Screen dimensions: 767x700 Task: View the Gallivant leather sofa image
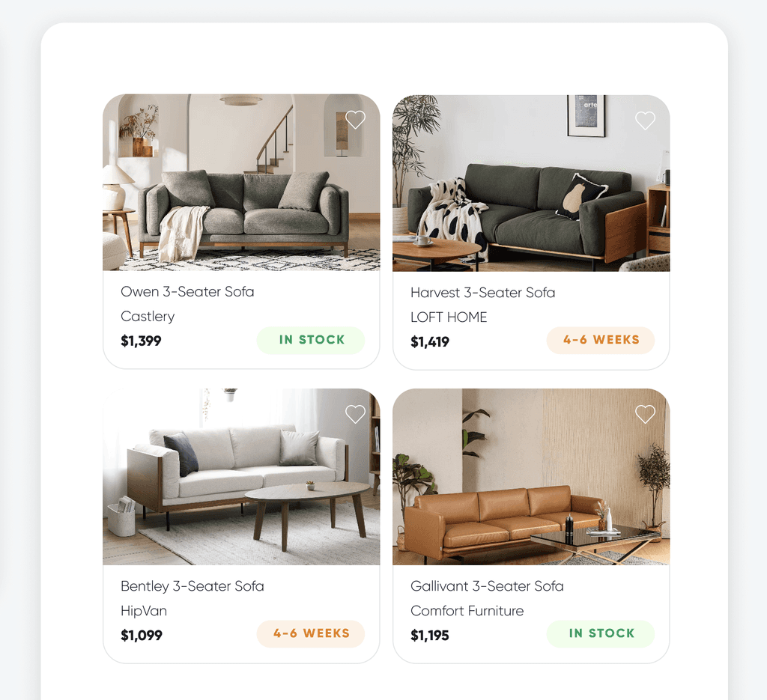pos(531,477)
